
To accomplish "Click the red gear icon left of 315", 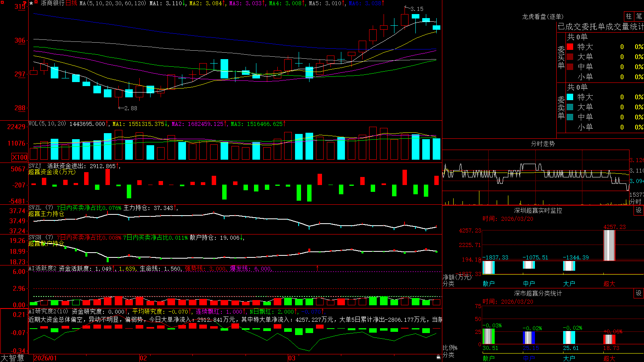I will pyautogui.click(x=2, y=2).
